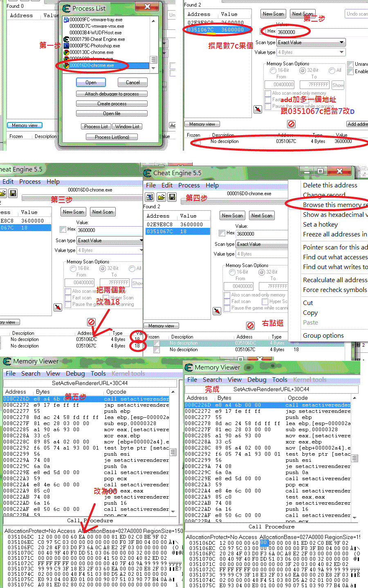Open File menu in middle-right Cheat Engine
Viewport: 368px width, 588px height.
(151, 185)
